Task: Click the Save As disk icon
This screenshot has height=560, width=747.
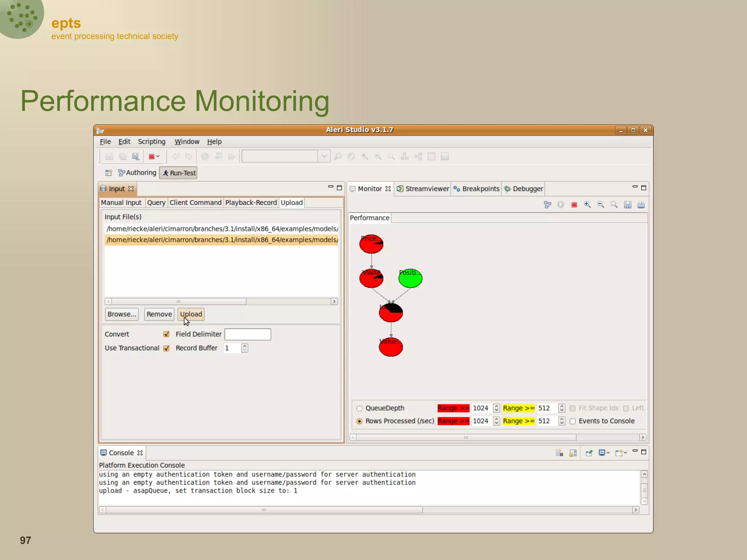Action: click(x=136, y=157)
